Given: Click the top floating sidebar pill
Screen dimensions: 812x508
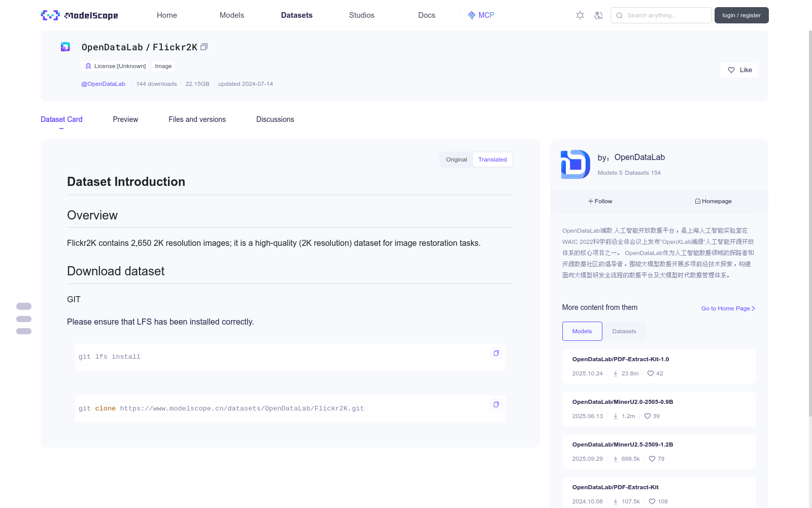Looking at the screenshot, I should [24, 306].
